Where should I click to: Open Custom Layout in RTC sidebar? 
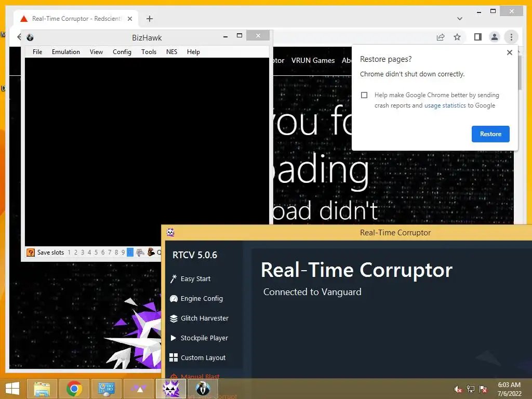click(x=203, y=357)
